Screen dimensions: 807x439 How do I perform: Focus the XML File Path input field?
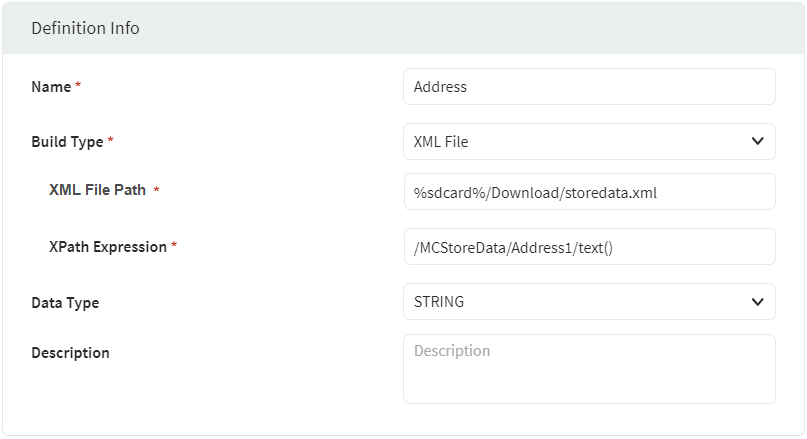(x=588, y=192)
